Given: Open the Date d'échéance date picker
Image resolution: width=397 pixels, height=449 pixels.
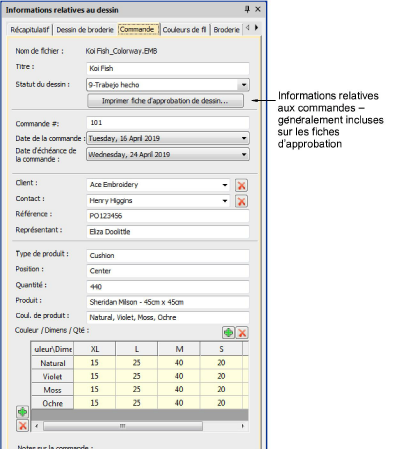Looking at the screenshot, I should pos(244,154).
